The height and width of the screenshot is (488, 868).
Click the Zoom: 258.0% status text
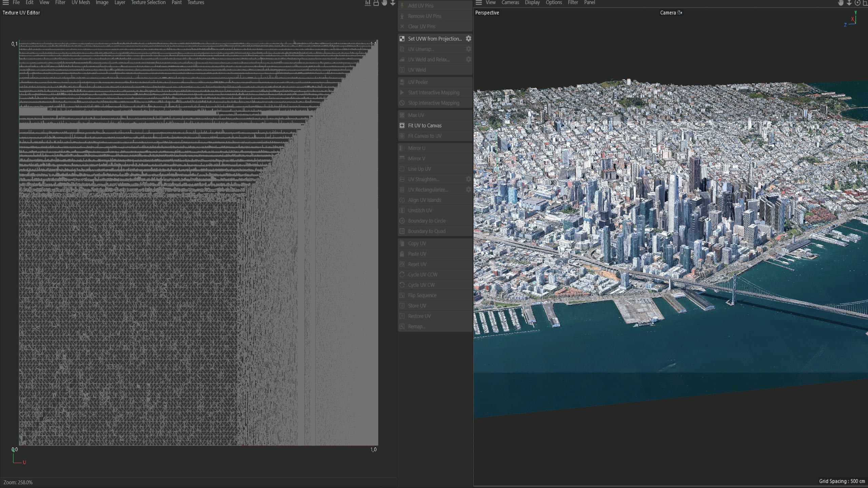pos(18,483)
